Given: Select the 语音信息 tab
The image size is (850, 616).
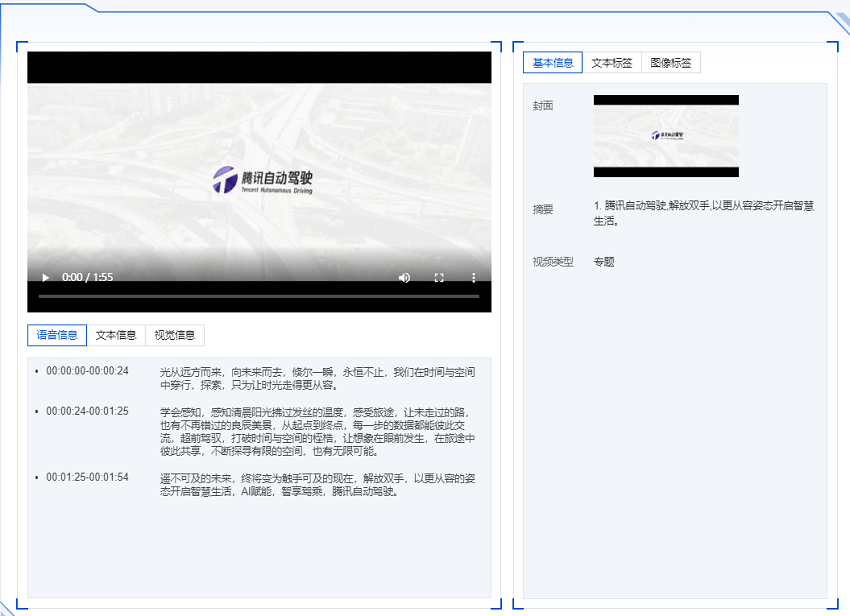Looking at the screenshot, I should [57, 335].
